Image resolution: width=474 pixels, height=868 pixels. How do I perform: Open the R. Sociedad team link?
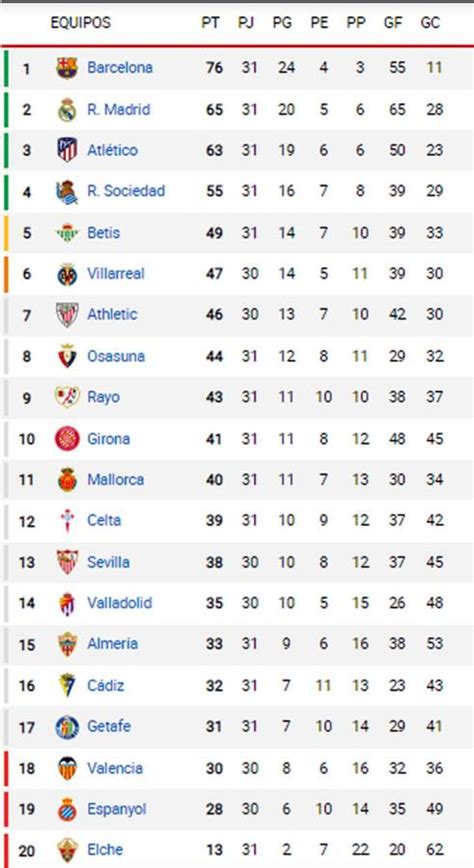[126, 191]
